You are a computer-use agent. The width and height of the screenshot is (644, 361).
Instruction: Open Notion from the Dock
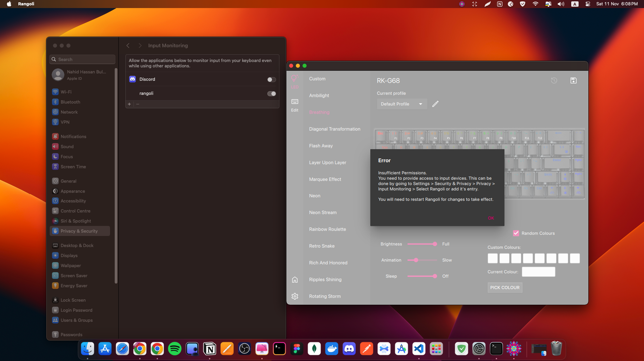210,349
